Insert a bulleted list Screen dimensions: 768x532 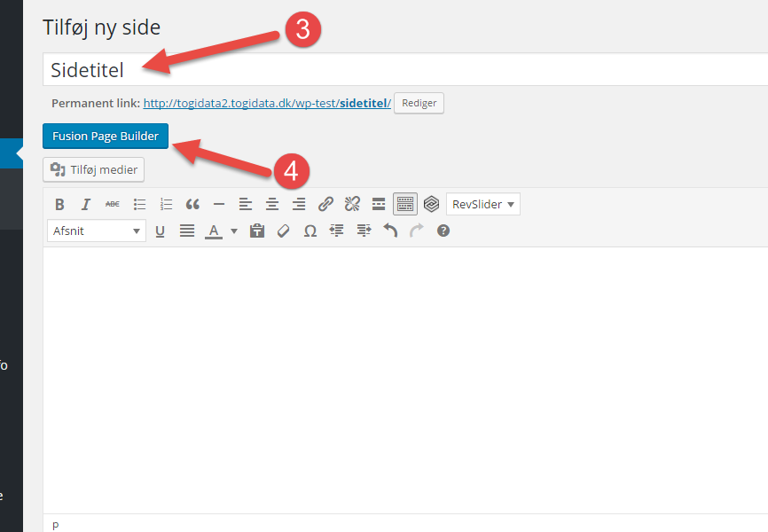pos(139,204)
